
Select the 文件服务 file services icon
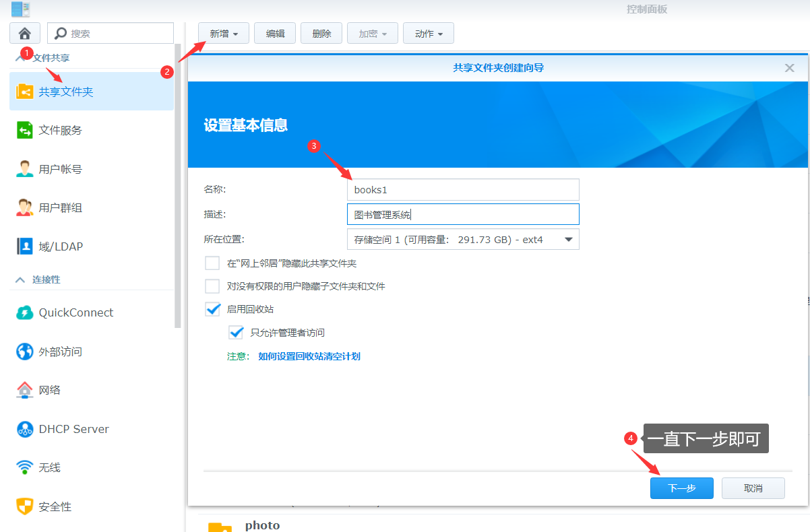click(25, 130)
